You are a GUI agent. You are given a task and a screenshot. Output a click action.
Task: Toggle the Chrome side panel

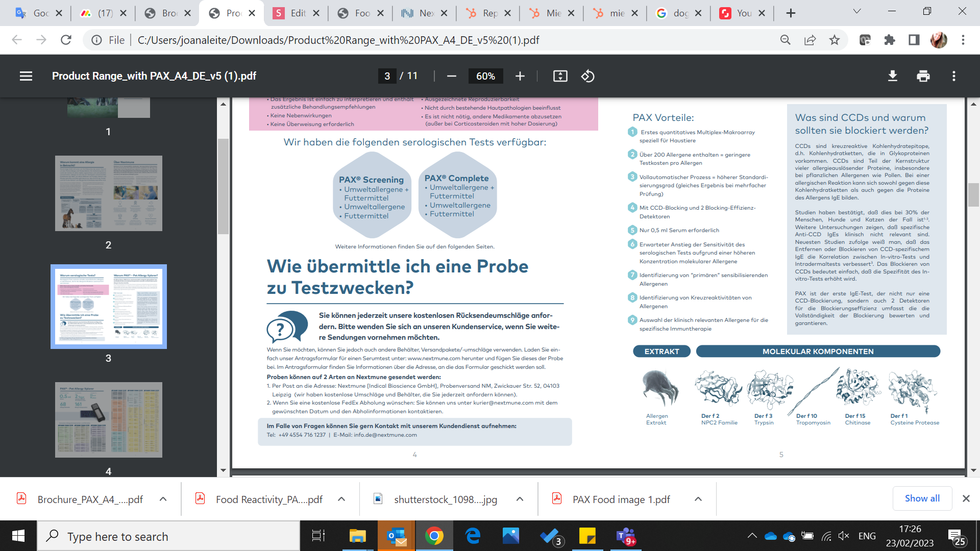point(914,40)
